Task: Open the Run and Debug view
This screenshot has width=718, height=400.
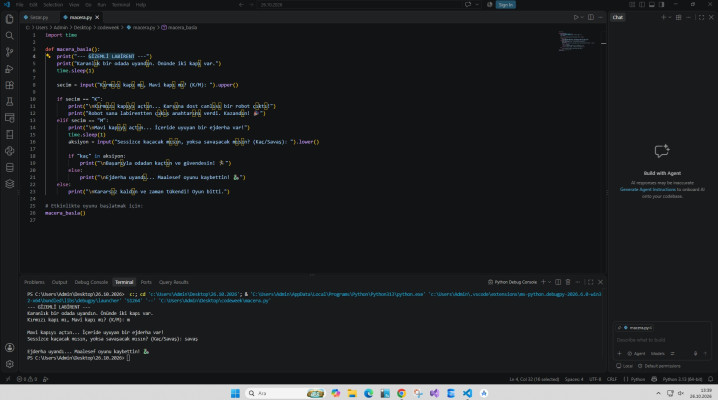Action: point(10,69)
